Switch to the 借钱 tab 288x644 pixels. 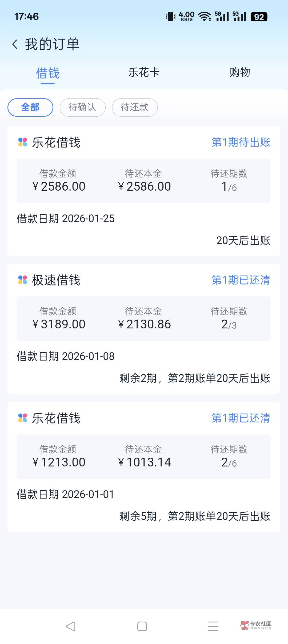(x=48, y=73)
